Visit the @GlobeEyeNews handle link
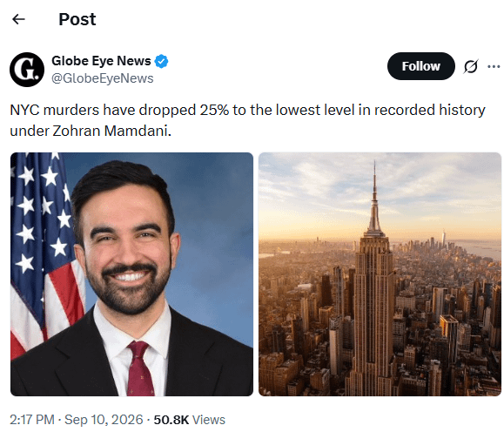This screenshot has height=432, width=504. click(x=103, y=78)
